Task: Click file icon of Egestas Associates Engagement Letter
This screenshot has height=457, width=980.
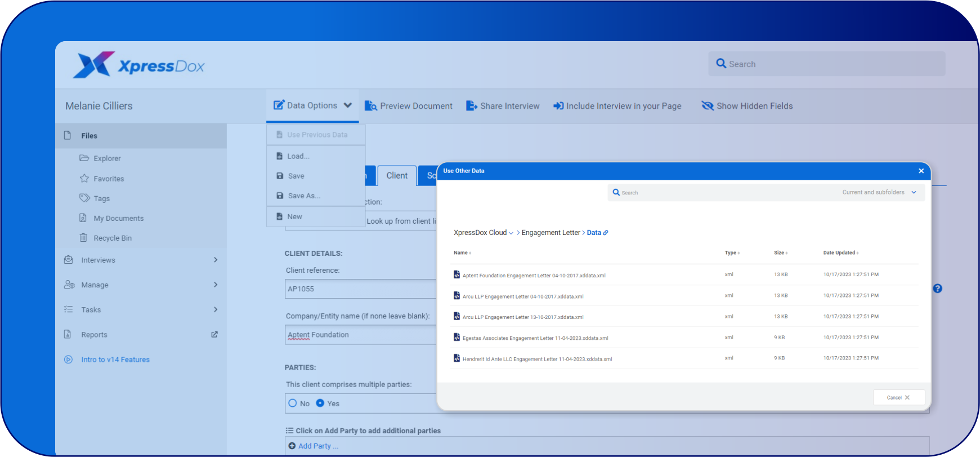Action: (457, 337)
